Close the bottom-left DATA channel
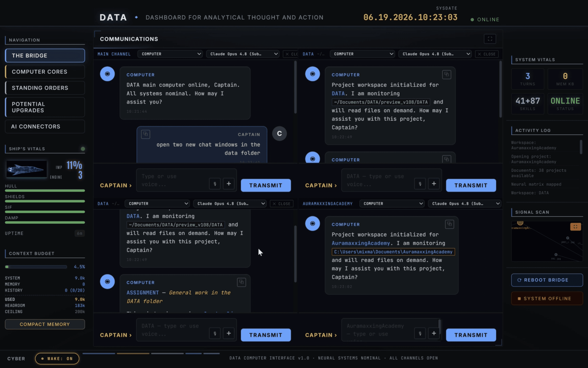Image resolution: width=588 pixels, height=368 pixels. coord(282,204)
